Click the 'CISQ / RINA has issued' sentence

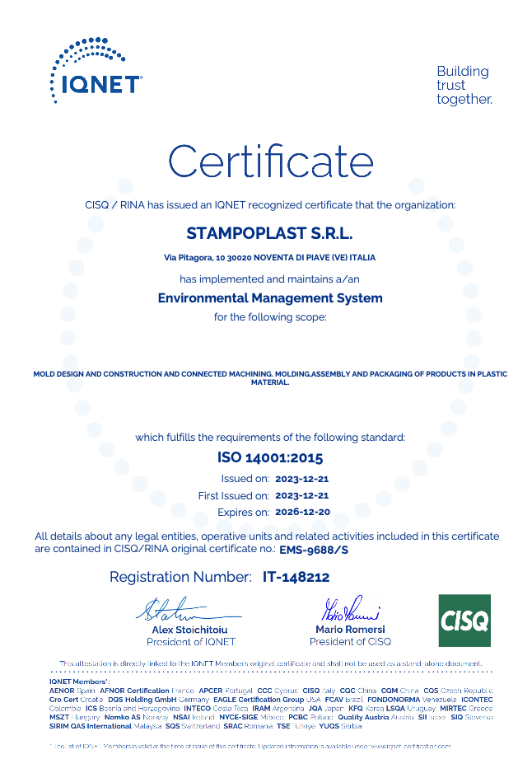(x=270, y=205)
